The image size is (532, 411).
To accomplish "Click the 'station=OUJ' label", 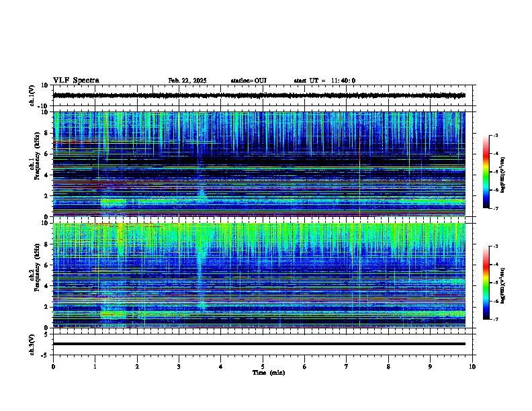I will (x=249, y=81).
